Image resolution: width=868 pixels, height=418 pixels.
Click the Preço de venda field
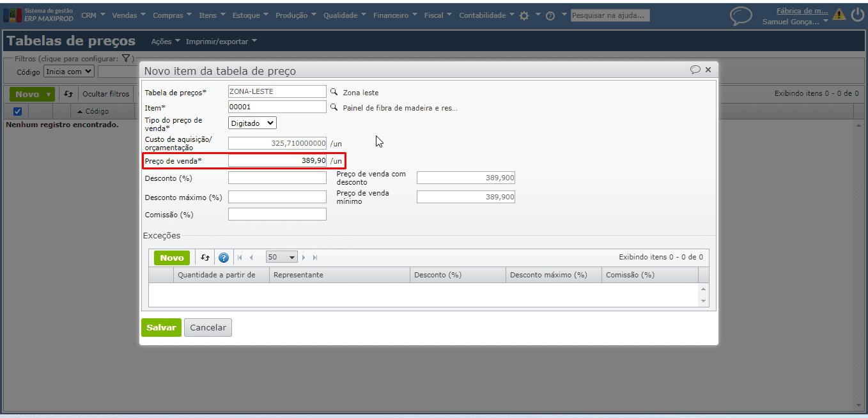[x=277, y=160]
